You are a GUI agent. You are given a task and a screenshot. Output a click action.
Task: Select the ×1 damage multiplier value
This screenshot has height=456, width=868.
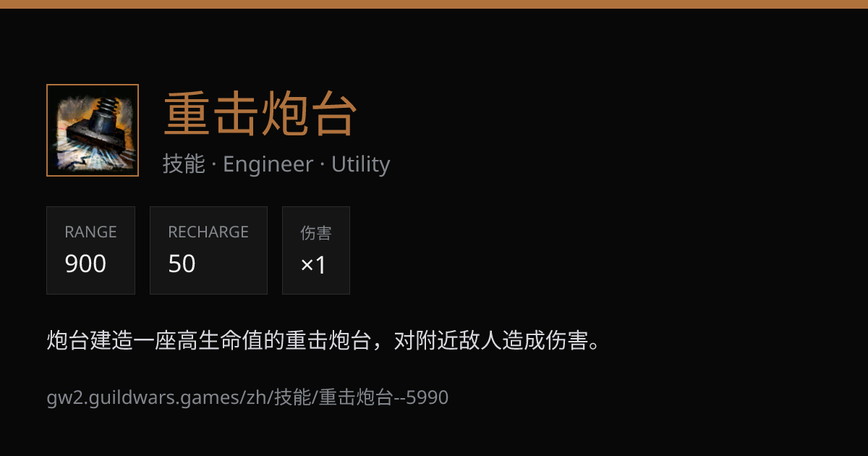pos(314,265)
